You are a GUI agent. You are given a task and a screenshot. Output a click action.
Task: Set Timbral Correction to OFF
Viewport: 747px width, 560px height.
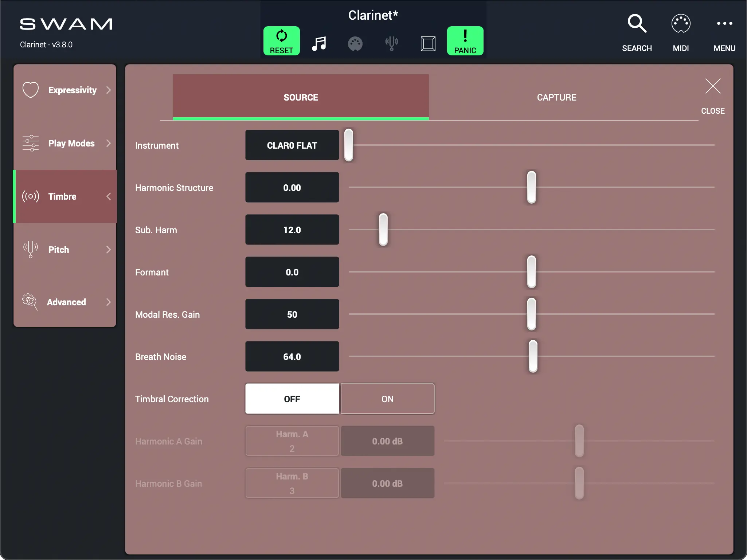292,399
